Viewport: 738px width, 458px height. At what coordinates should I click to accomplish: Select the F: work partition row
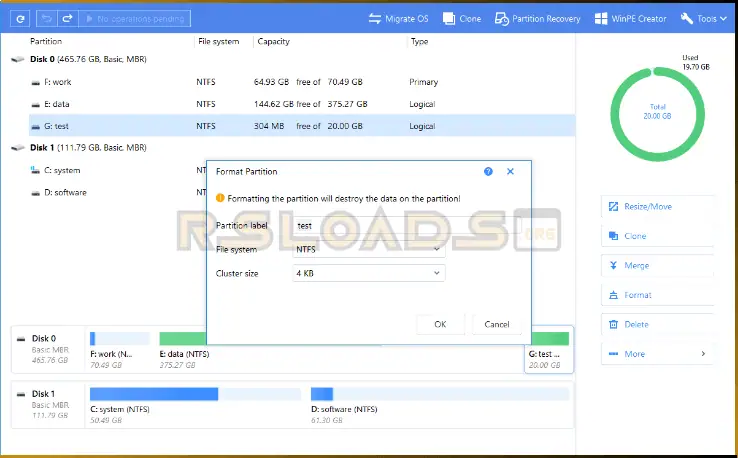coord(302,82)
